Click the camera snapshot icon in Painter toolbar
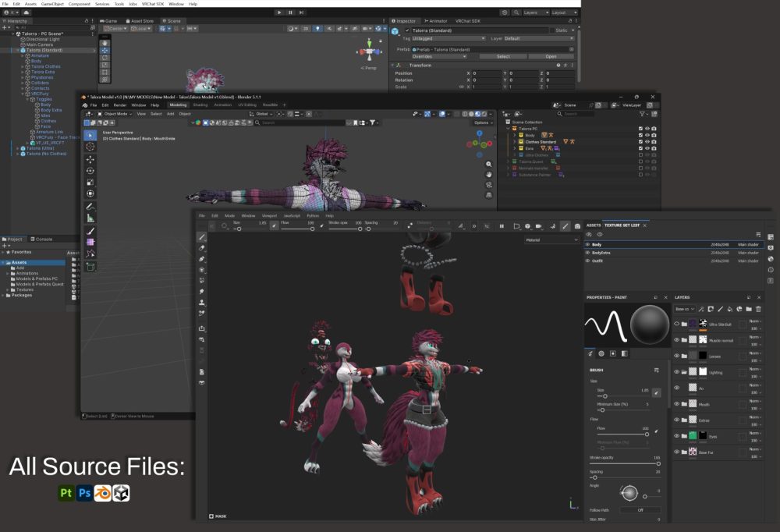 click(577, 226)
